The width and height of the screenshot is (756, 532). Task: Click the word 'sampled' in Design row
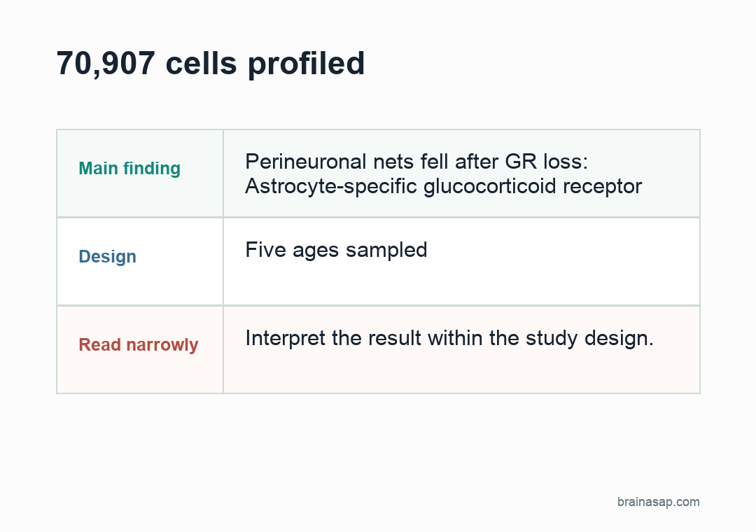pos(386,250)
